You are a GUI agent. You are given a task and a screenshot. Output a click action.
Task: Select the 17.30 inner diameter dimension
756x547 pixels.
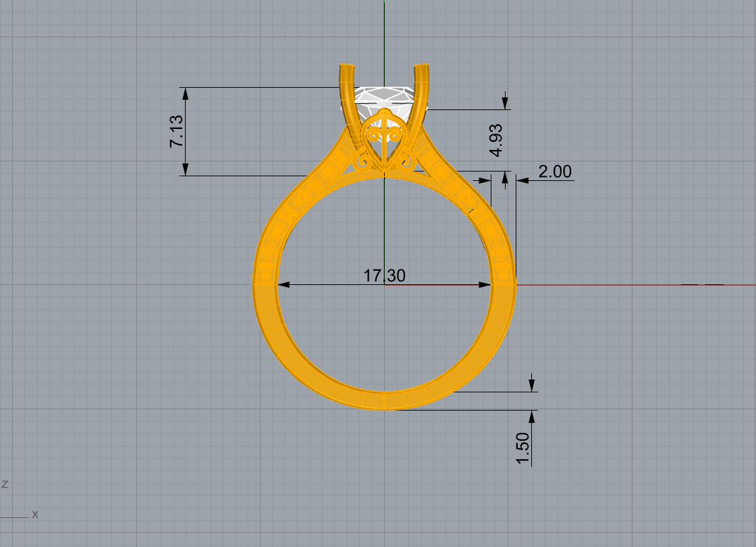(384, 276)
